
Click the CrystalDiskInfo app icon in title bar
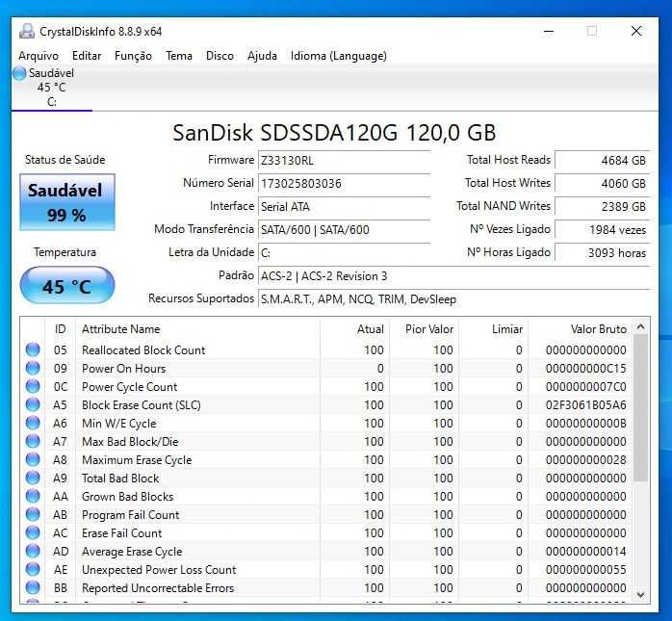pos(27,31)
